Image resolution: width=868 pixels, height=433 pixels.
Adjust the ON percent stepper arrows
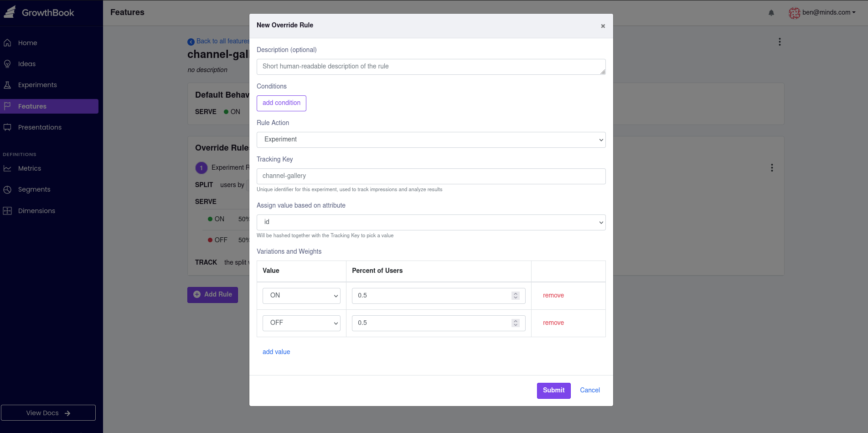pyautogui.click(x=515, y=296)
